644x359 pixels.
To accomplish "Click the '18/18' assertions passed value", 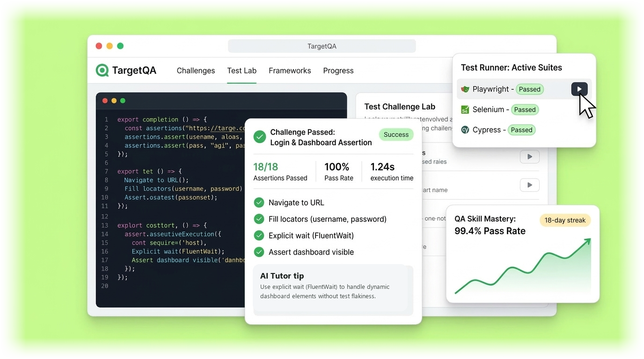I will [265, 167].
